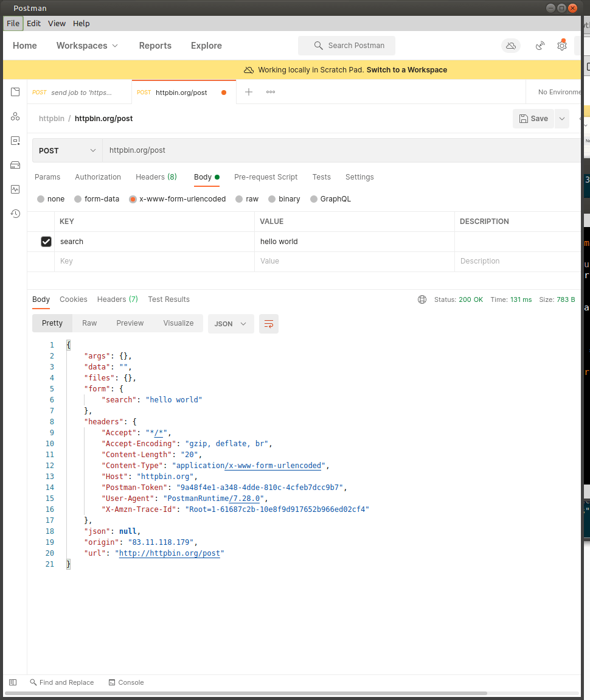This screenshot has width=590, height=700.
Task: Switch to Raw response view
Action: pyautogui.click(x=89, y=323)
